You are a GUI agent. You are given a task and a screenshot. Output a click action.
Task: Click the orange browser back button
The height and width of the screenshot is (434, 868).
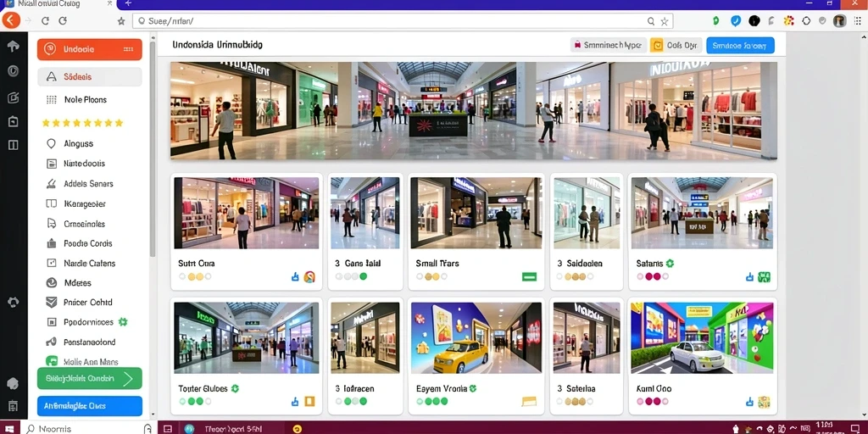tap(10, 21)
